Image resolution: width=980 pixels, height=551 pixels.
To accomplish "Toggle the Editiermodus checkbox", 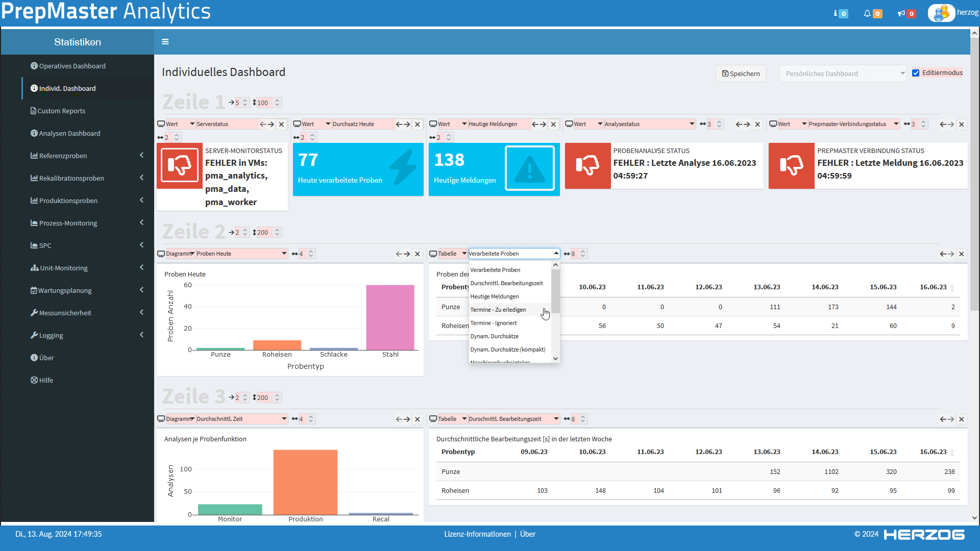I will point(916,73).
